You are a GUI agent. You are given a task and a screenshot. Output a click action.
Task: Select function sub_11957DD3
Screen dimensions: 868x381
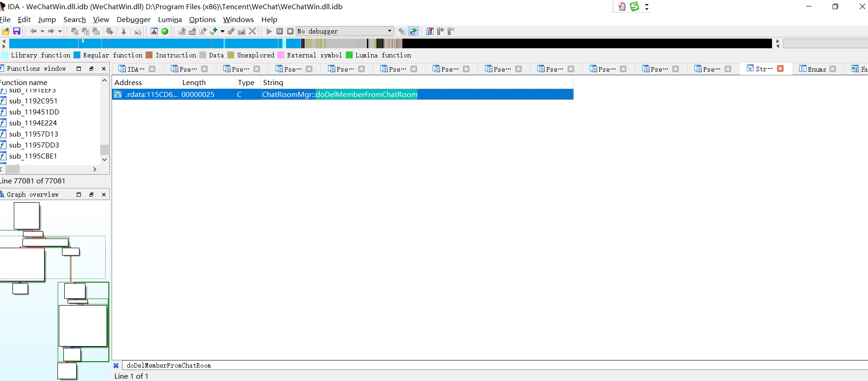[x=34, y=145]
